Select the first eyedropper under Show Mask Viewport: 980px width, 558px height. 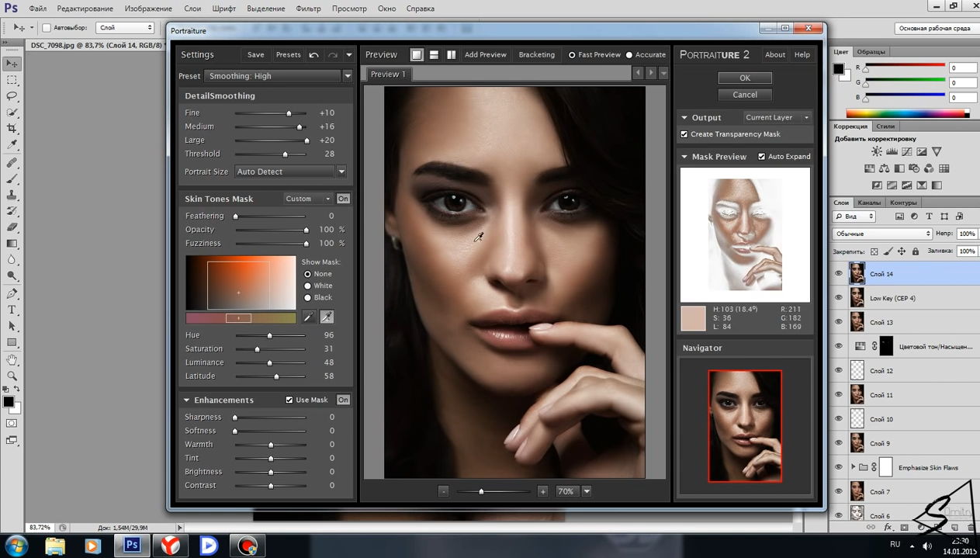point(309,317)
